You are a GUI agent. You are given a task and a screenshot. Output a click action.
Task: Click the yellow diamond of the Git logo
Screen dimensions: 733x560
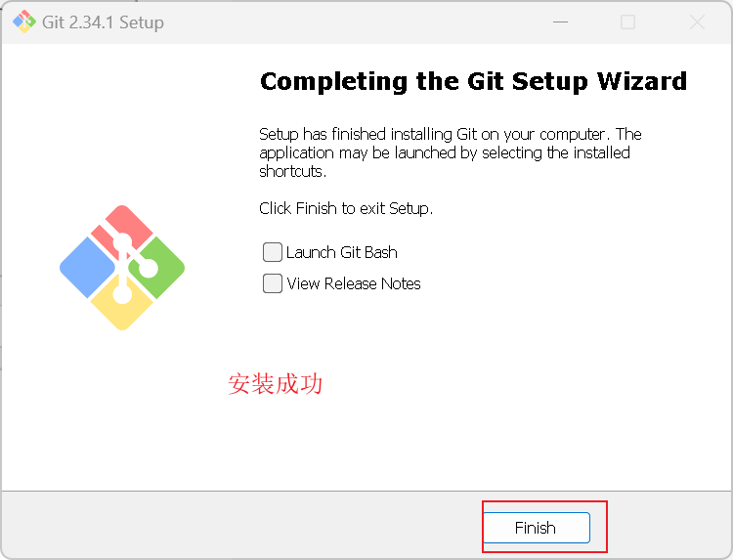pyautogui.click(x=121, y=304)
